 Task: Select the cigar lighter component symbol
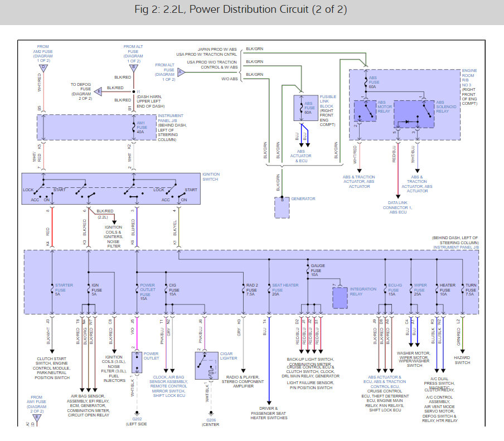click(206, 366)
